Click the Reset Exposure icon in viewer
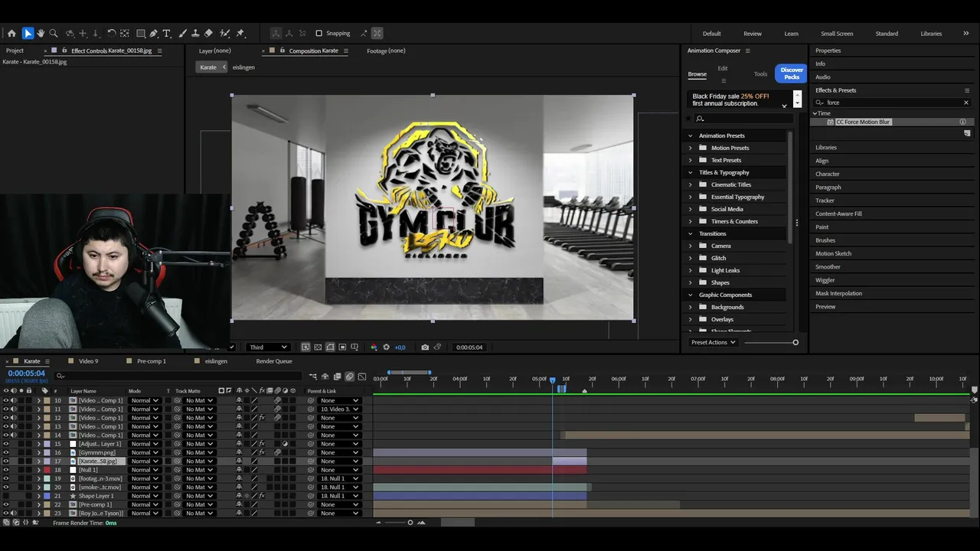 pyautogui.click(x=386, y=347)
